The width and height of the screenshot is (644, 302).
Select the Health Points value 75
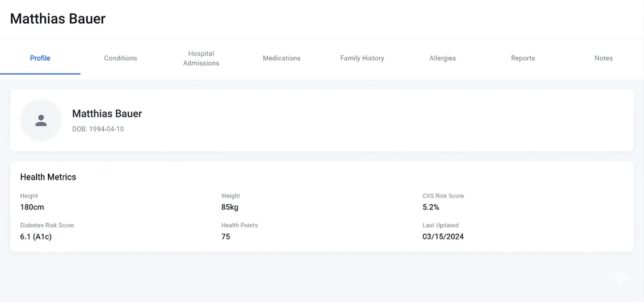click(226, 236)
